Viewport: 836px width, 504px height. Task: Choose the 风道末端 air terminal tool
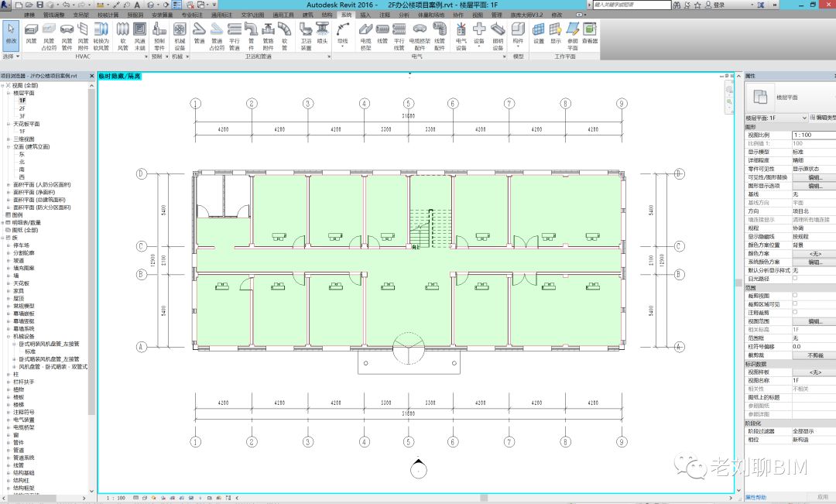coord(139,36)
